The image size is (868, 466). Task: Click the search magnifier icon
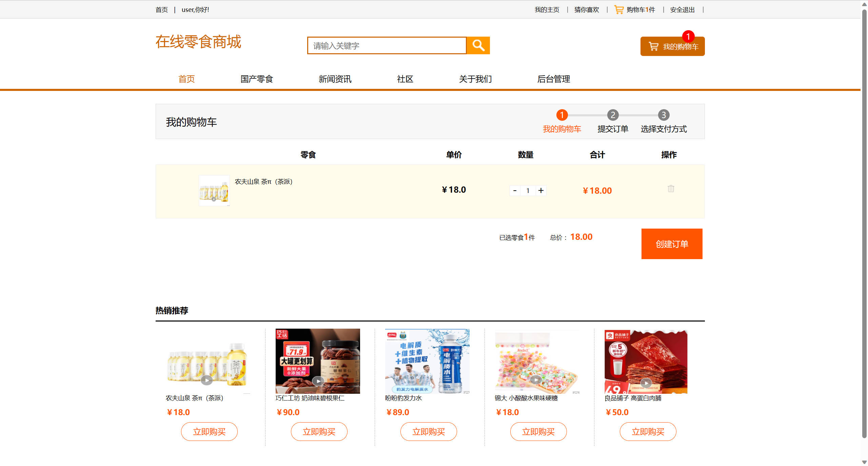tap(478, 45)
